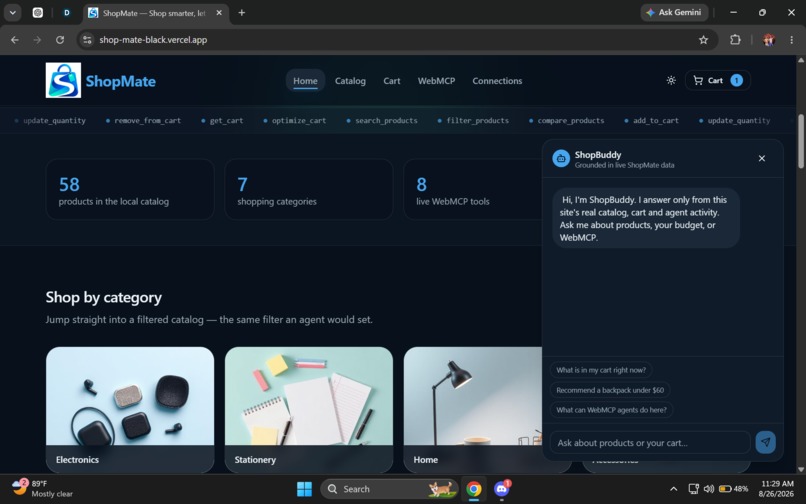Open a new browser tab with plus

242,12
